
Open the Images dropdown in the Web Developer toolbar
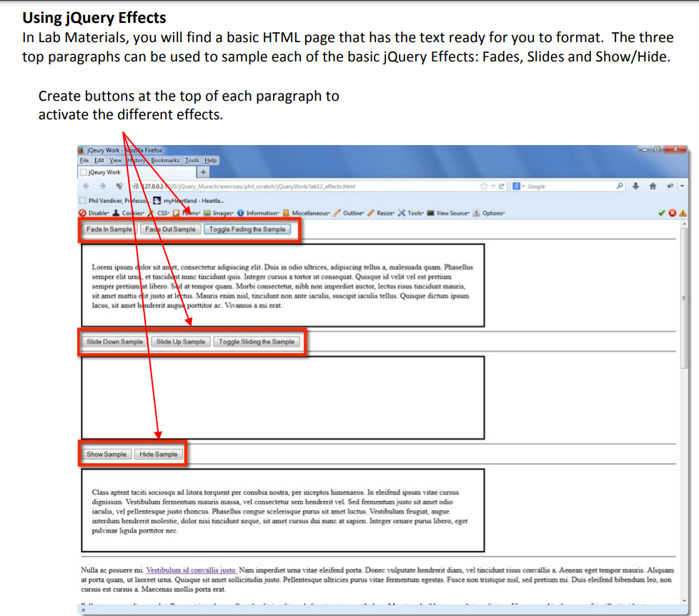coord(219,213)
